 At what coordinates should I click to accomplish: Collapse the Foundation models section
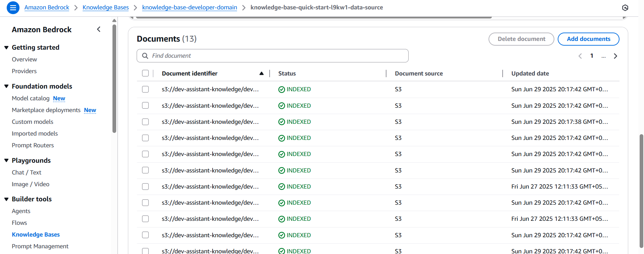click(6, 86)
